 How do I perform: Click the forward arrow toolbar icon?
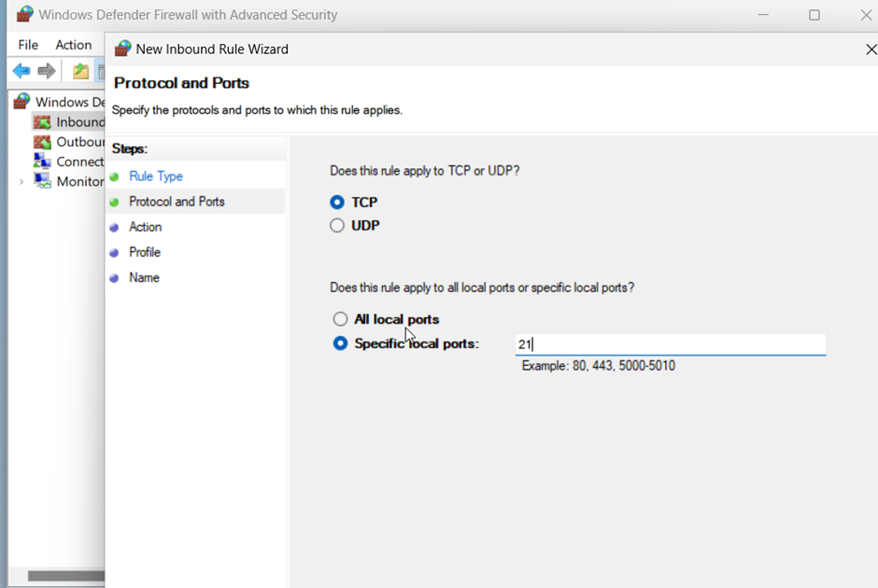click(x=47, y=71)
